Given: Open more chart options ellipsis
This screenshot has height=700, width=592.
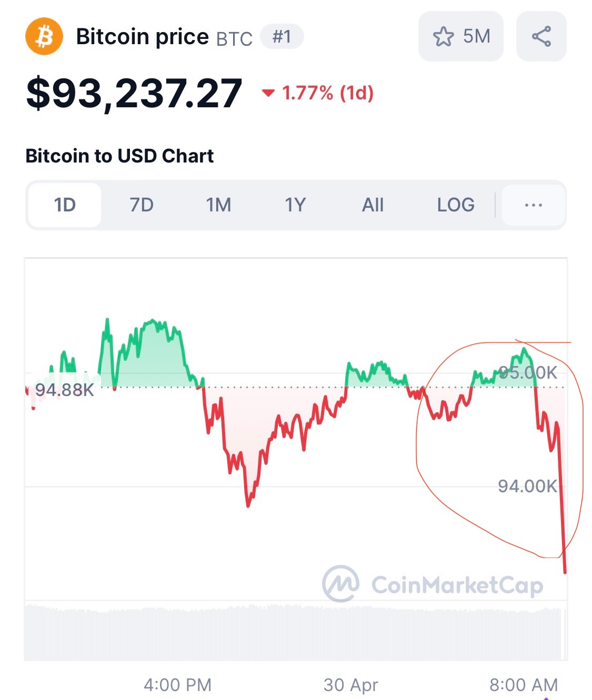Looking at the screenshot, I should click(534, 205).
